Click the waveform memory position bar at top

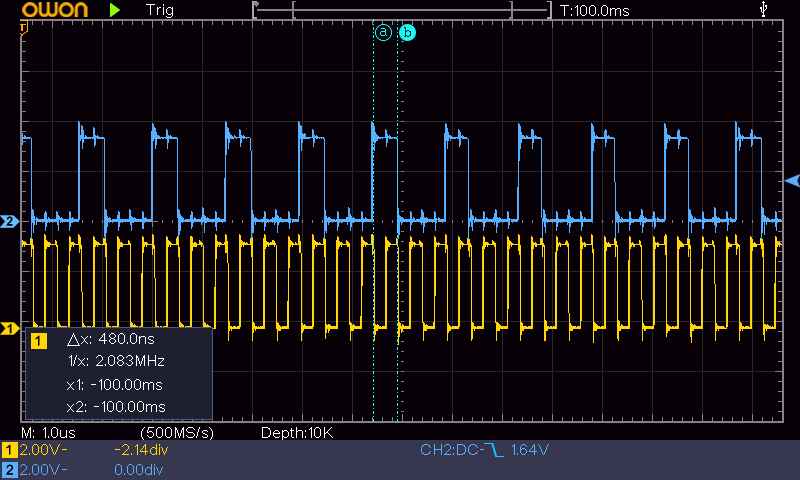coord(402,10)
